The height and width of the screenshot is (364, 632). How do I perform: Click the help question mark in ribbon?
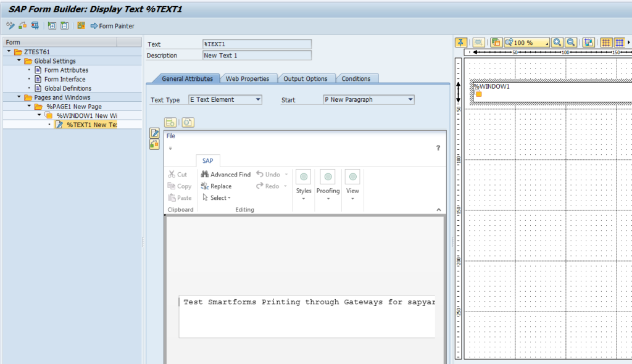pyautogui.click(x=438, y=148)
